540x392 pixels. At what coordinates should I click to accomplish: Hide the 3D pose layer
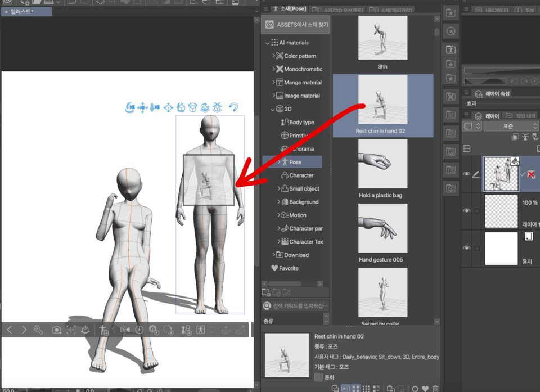(467, 174)
